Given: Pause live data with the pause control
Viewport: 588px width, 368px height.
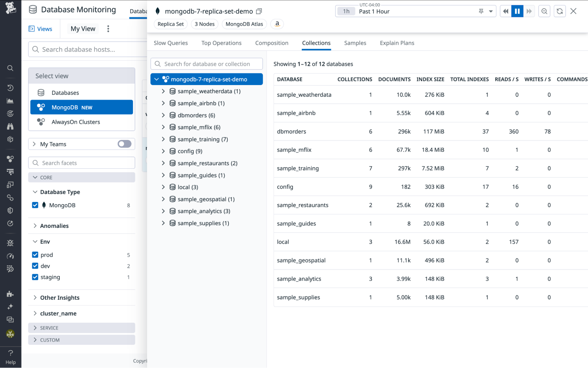Looking at the screenshot, I should pos(517,11).
